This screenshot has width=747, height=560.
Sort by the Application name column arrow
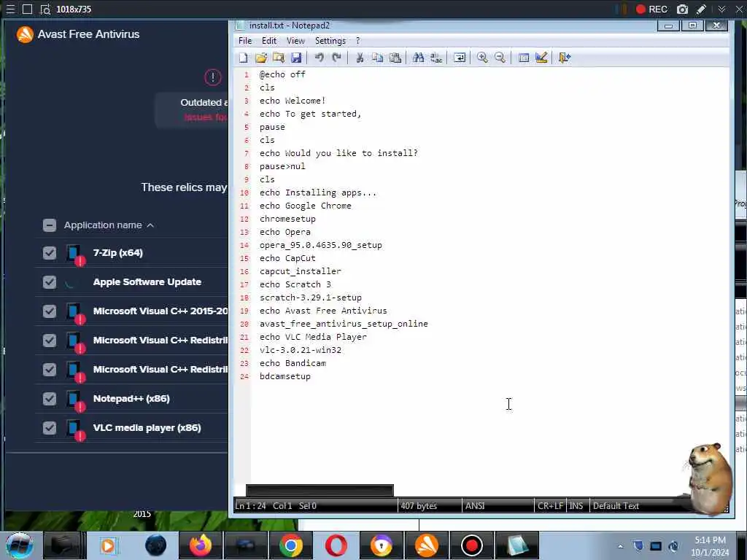coord(150,225)
